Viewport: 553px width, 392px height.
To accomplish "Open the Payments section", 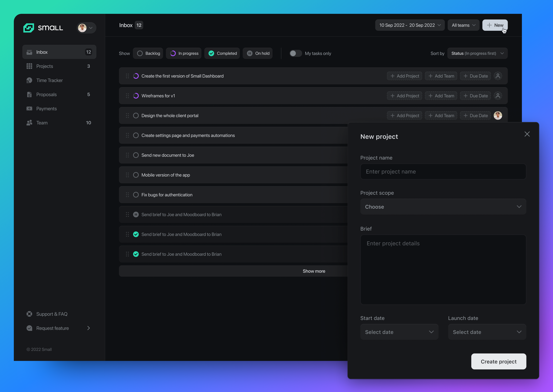I will point(46,108).
